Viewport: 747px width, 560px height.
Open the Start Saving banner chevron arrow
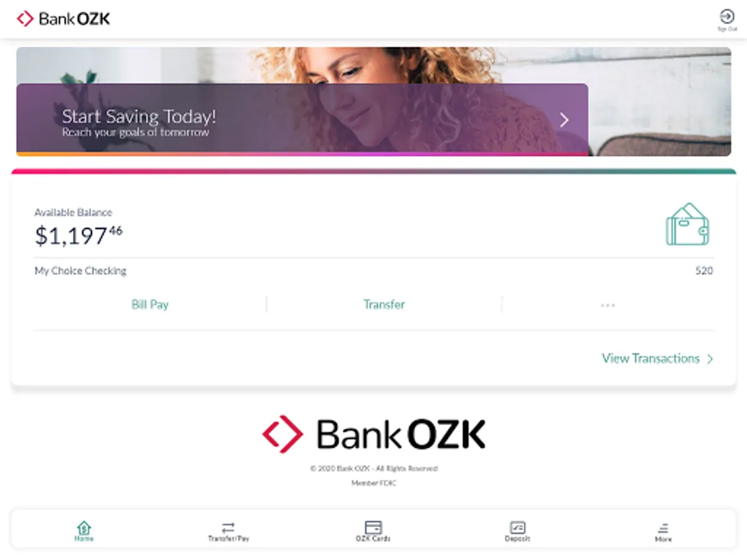(564, 120)
